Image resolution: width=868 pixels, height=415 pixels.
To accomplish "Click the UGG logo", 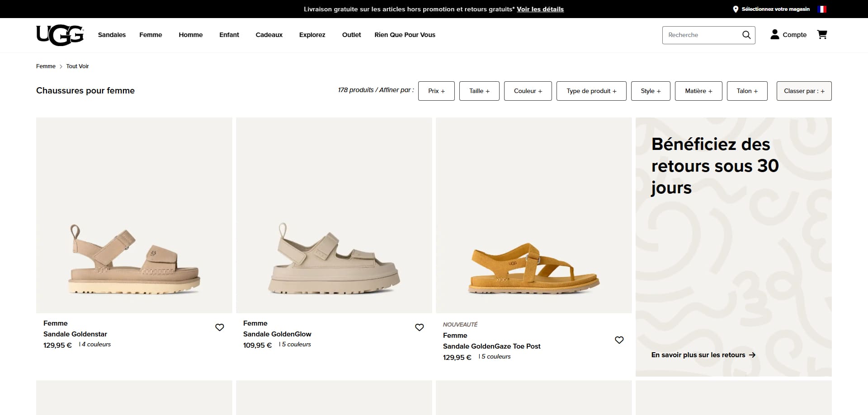I will (x=60, y=35).
